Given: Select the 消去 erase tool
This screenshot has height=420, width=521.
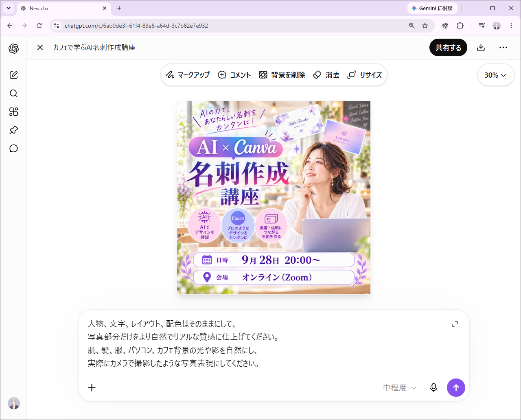Looking at the screenshot, I should pos(326,75).
